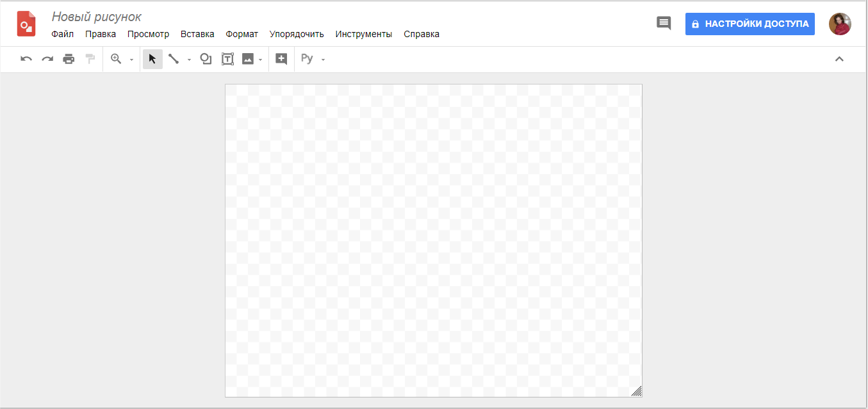
Task: Click the Настройки доступа button
Action: tap(749, 24)
